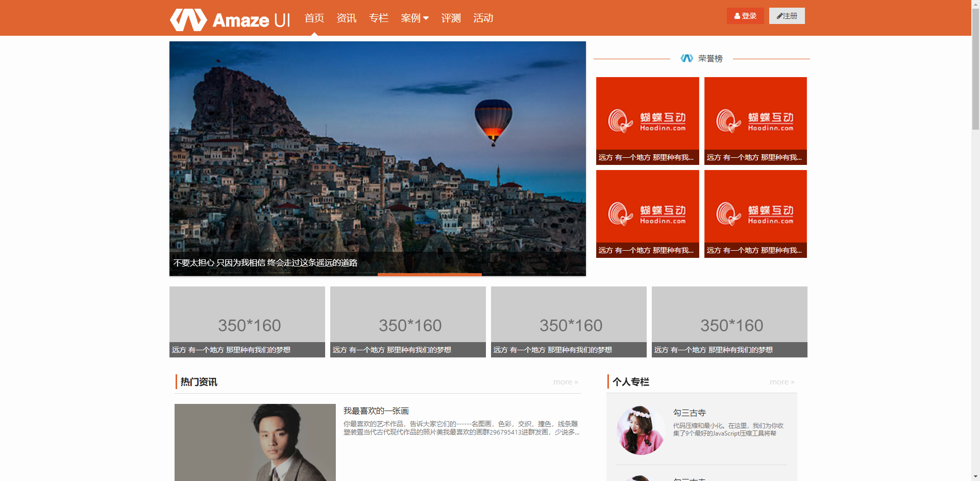Open the 资讯 nav item
Screen dimensions: 980x481
pyautogui.click(x=347, y=18)
